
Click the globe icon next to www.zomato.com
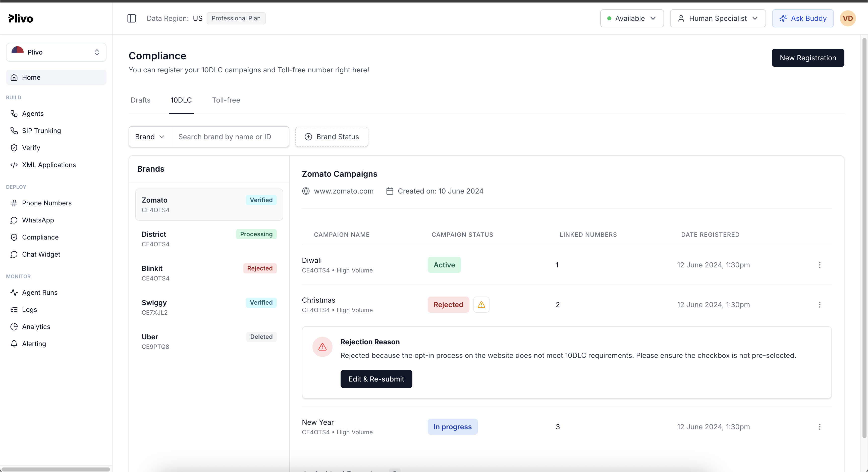tap(306, 191)
